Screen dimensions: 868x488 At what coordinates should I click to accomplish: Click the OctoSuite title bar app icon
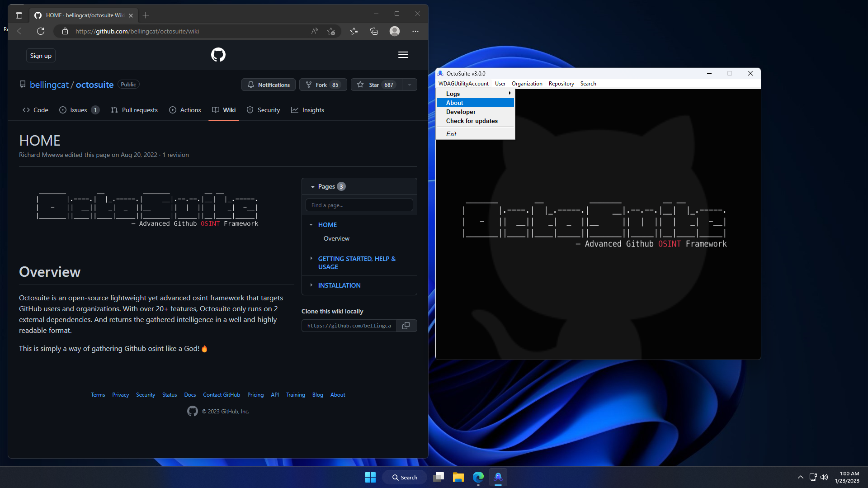click(x=440, y=73)
